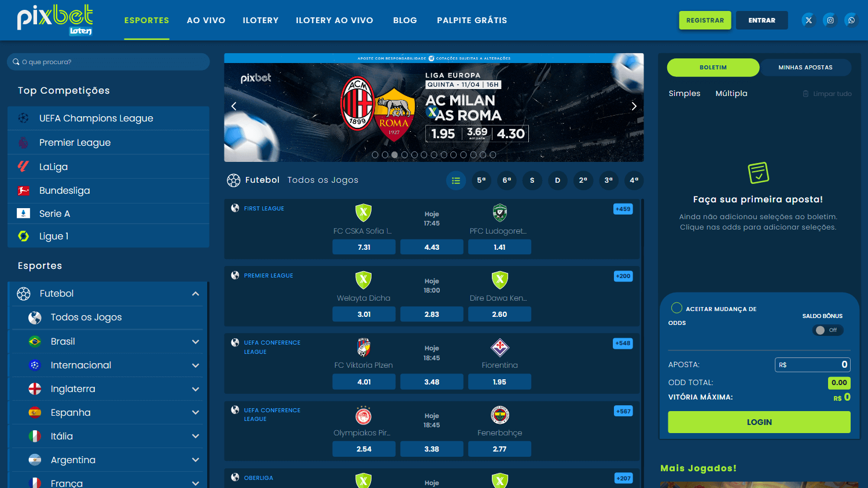Click the PFC Ludogorets crest

click(x=500, y=213)
